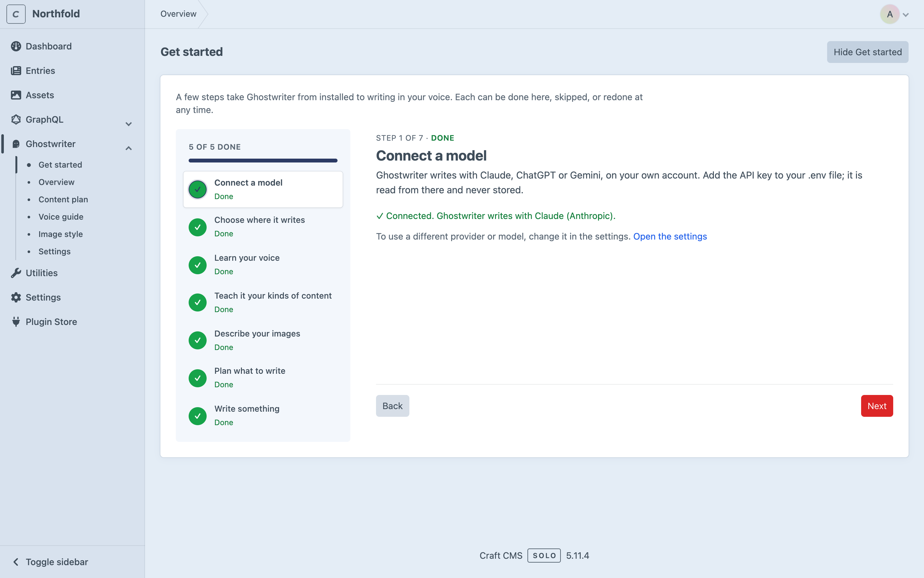Open Get started in Ghostwriter submenu

click(60, 165)
